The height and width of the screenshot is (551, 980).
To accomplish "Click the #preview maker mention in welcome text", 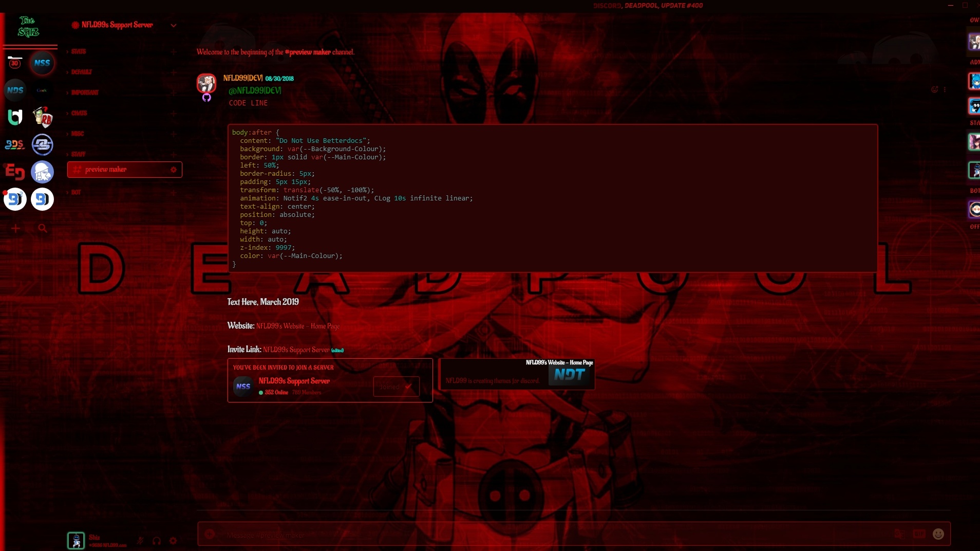I will 308,52.
